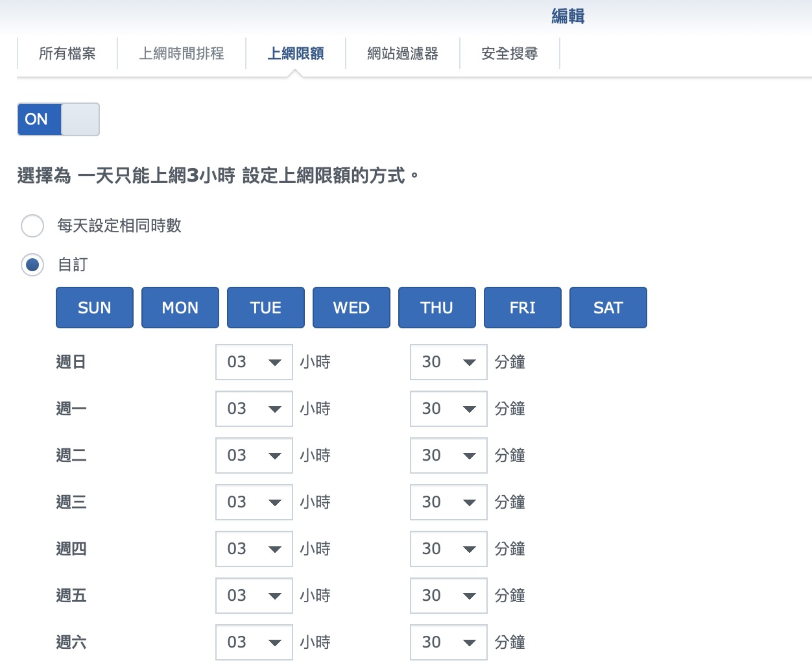The width and height of the screenshot is (812, 667).
Task: Select the 每天設定相同時數 radio option
Action: [32, 226]
